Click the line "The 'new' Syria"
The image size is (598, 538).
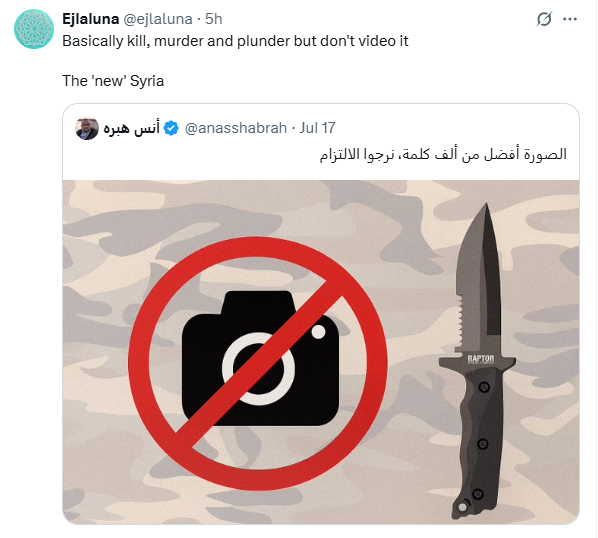(x=113, y=81)
